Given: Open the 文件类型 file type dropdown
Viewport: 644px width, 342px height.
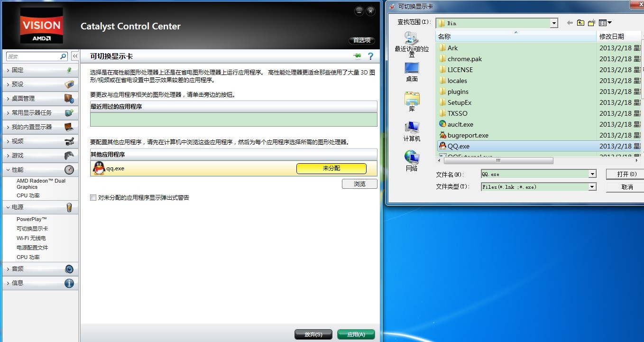Looking at the screenshot, I should click(x=592, y=186).
